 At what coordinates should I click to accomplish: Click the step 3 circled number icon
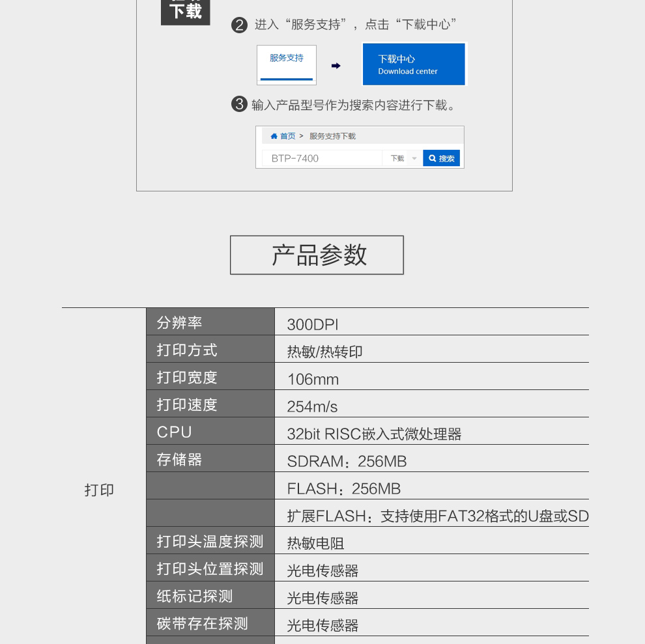tap(239, 104)
